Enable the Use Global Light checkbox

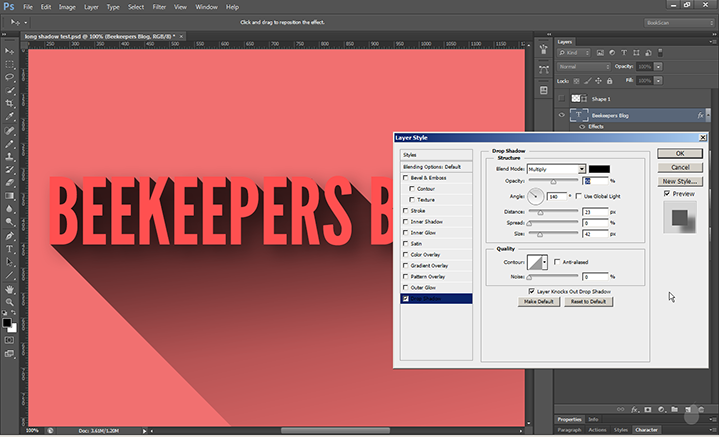point(578,197)
